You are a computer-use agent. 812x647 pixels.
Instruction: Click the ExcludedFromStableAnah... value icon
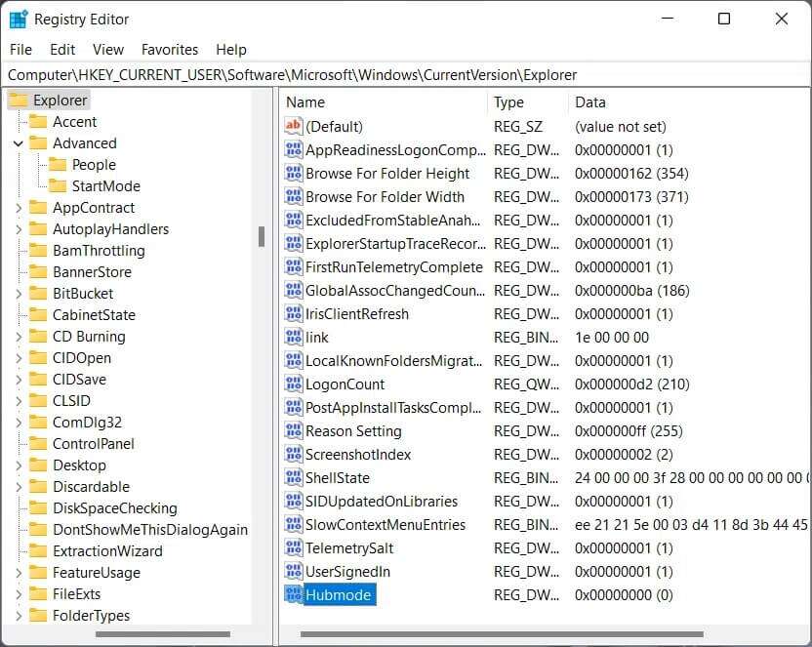point(293,220)
